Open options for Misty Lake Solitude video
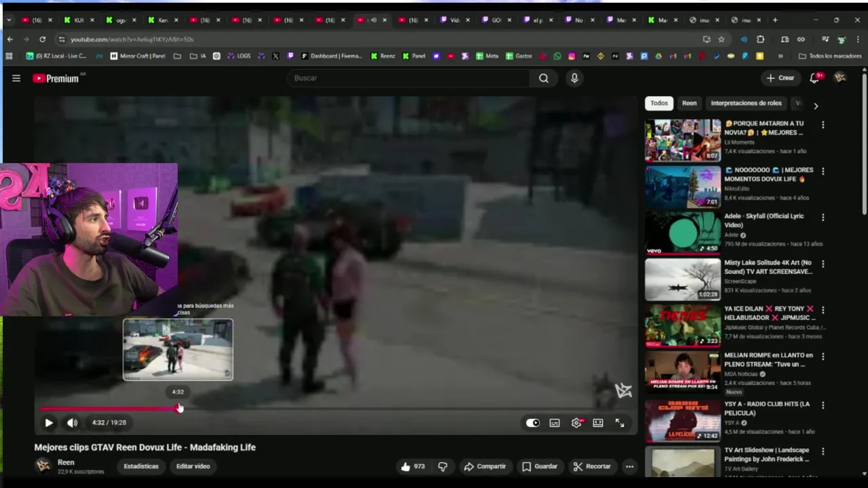868x488 pixels. pos(823,264)
